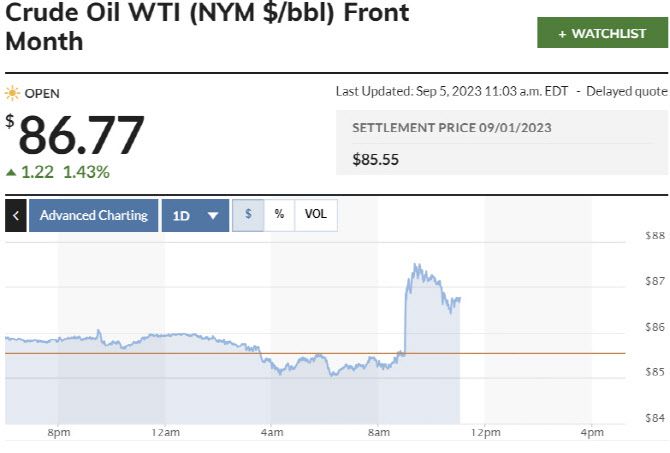Click the sun icon beside OPEN status
The image size is (670, 453).
pyautogui.click(x=12, y=94)
